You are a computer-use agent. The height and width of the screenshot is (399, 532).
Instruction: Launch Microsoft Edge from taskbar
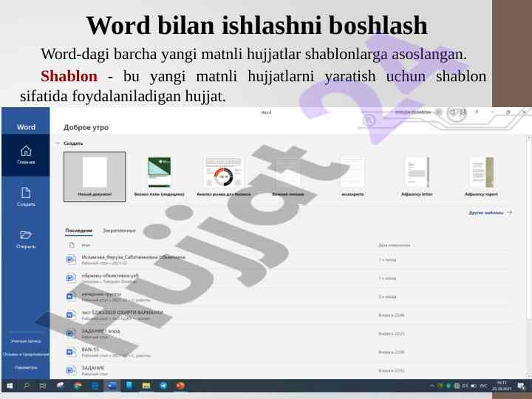pyautogui.click(x=95, y=386)
